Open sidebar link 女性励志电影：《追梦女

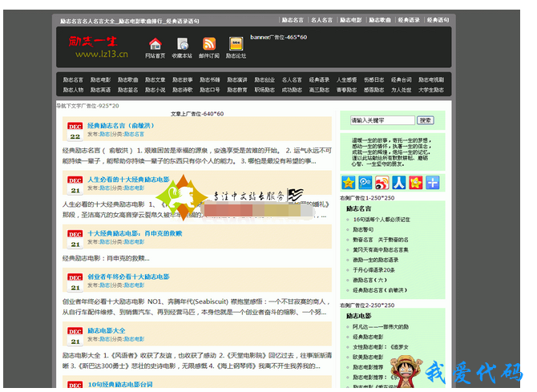pyautogui.click(x=381, y=347)
